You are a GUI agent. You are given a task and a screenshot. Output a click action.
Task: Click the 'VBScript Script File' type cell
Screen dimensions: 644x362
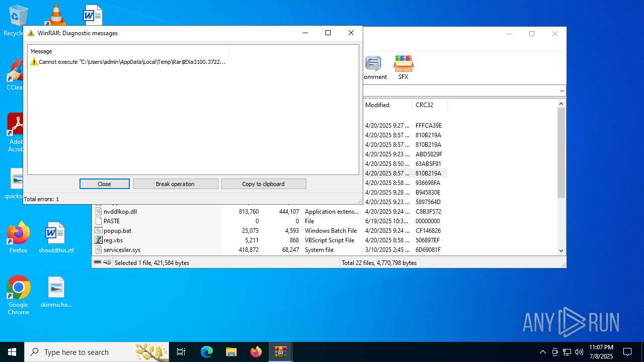[x=330, y=240]
